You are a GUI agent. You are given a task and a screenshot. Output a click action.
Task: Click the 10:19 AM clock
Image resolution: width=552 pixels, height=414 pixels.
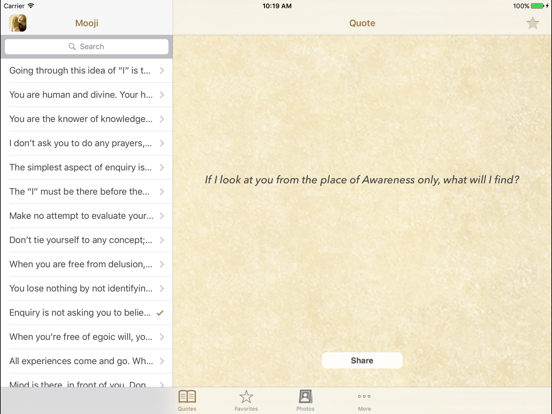pyautogui.click(x=277, y=6)
